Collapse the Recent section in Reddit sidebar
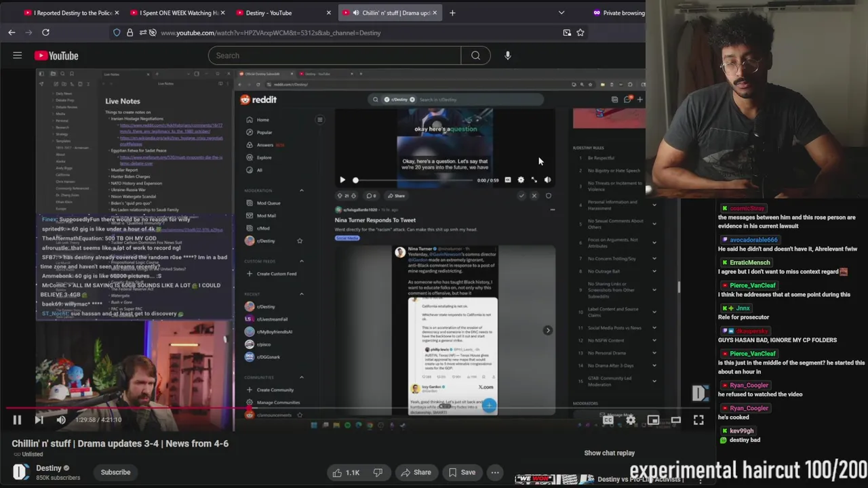The image size is (868, 488). [302, 294]
